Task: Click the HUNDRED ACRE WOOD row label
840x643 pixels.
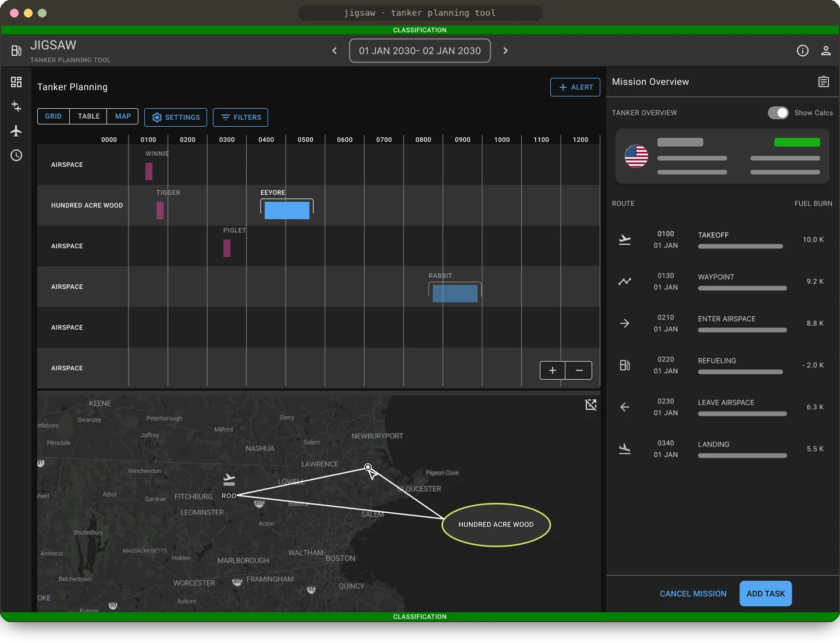Action: [87, 205]
